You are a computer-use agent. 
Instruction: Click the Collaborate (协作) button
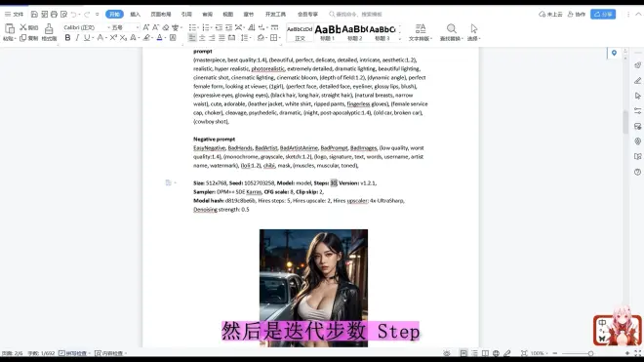coord(577,15)
